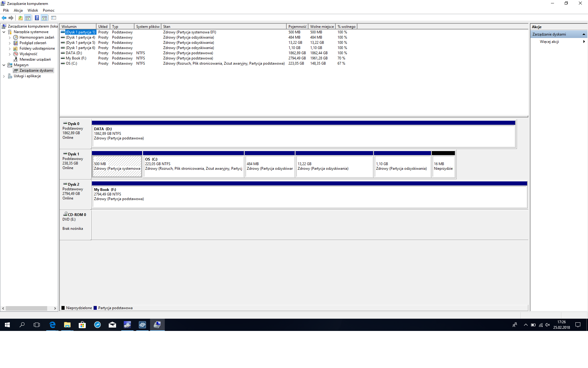Toggle the action pane show/hide toolbar icon
Screen dimensions: 588x368
[x=44, y=18]
